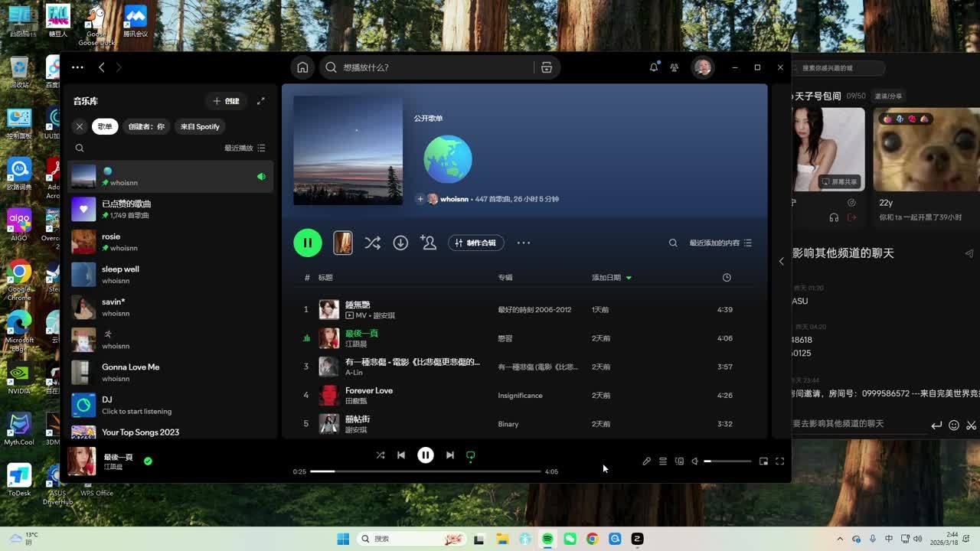980x551 pixels.
Task: Open the mini player
Action: pyautogui.click(x=763, y=461)
